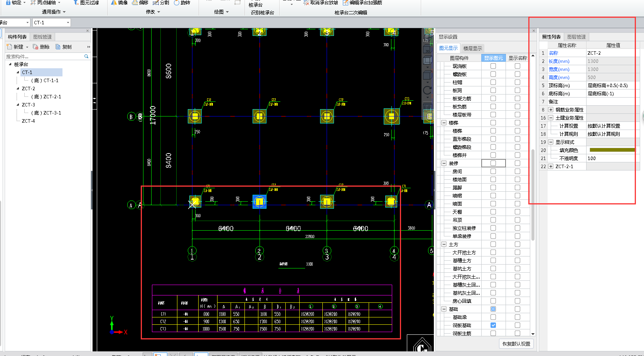Click the 复制 copy component icon
644x356 pixels.
pyautogui.click(x=58, y=47)
